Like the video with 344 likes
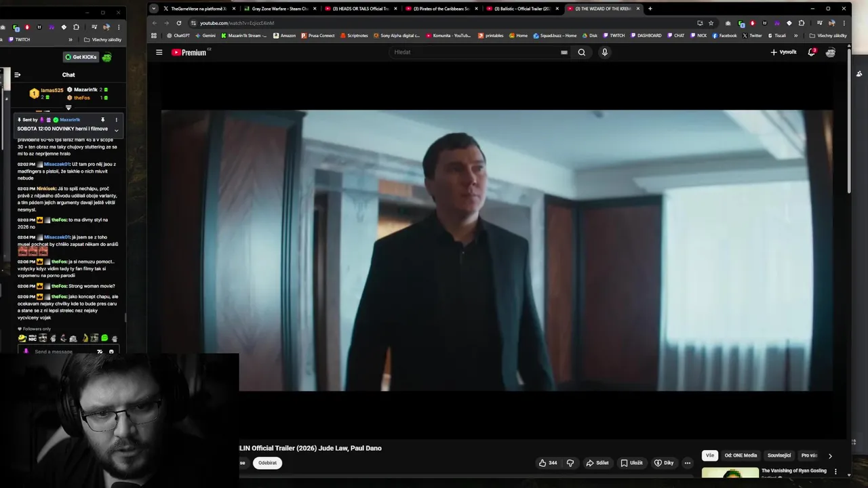Image resolution: width=868 pixels, height=488 pixels. [548, 463]
